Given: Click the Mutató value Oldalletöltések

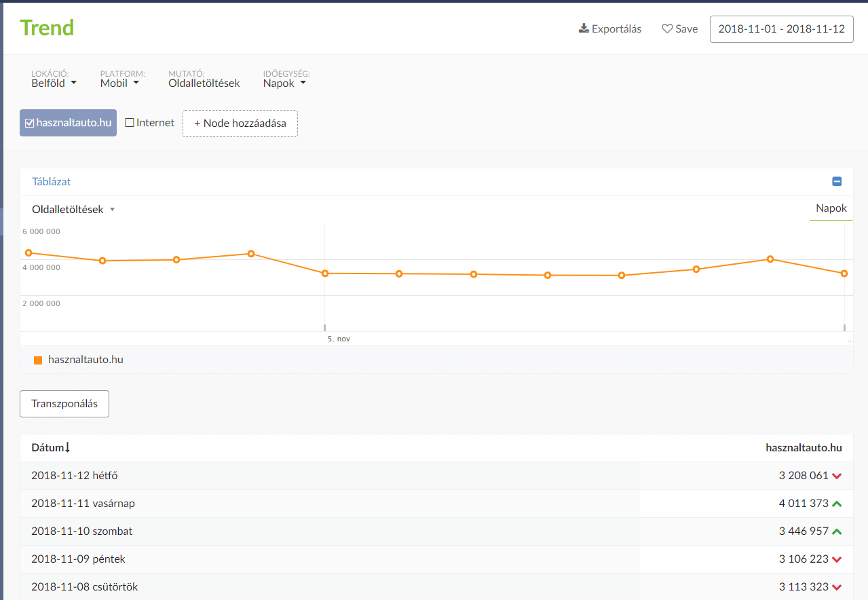Looking at the screenshot, I should tap(204, 83).
